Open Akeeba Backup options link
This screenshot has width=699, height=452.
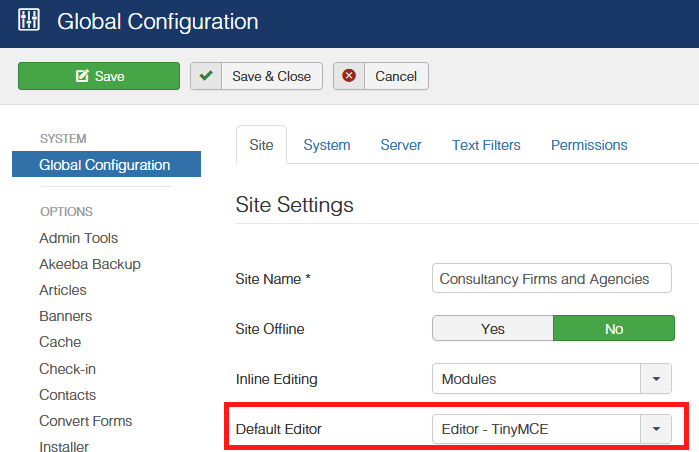90,264
